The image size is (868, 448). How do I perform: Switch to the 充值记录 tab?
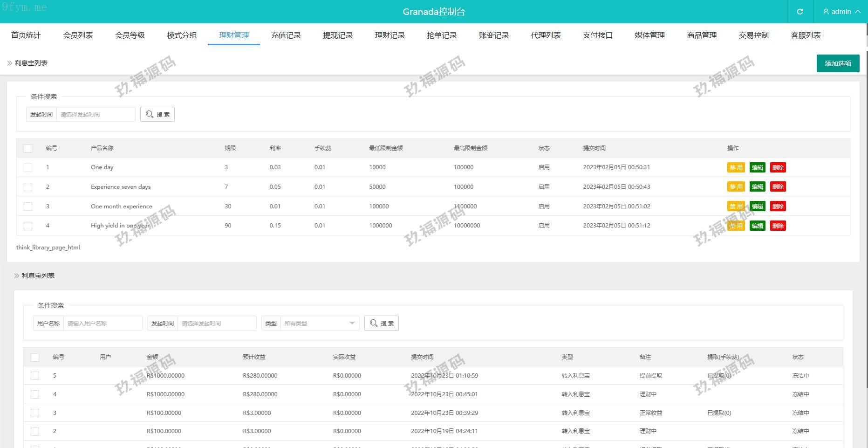[x=286, y=35]
